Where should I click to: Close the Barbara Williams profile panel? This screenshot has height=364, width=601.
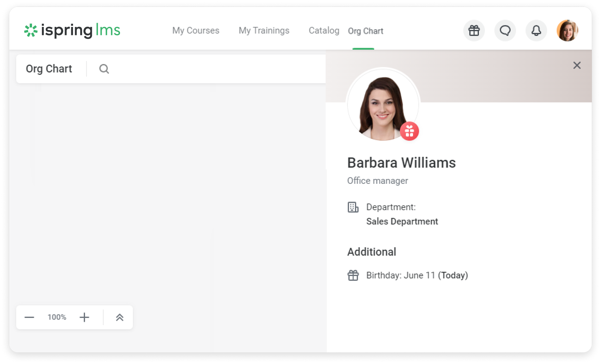pyautogui.click(x=577, y=65)
